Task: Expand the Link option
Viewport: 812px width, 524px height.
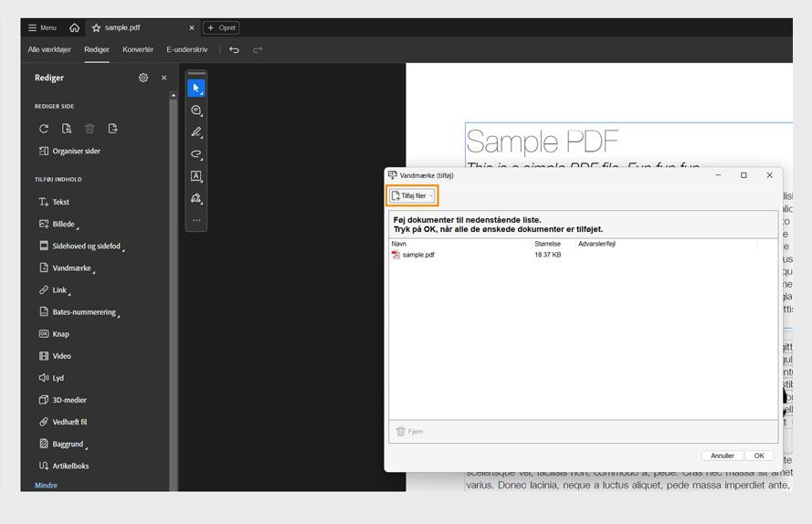Action: [55, 290]
